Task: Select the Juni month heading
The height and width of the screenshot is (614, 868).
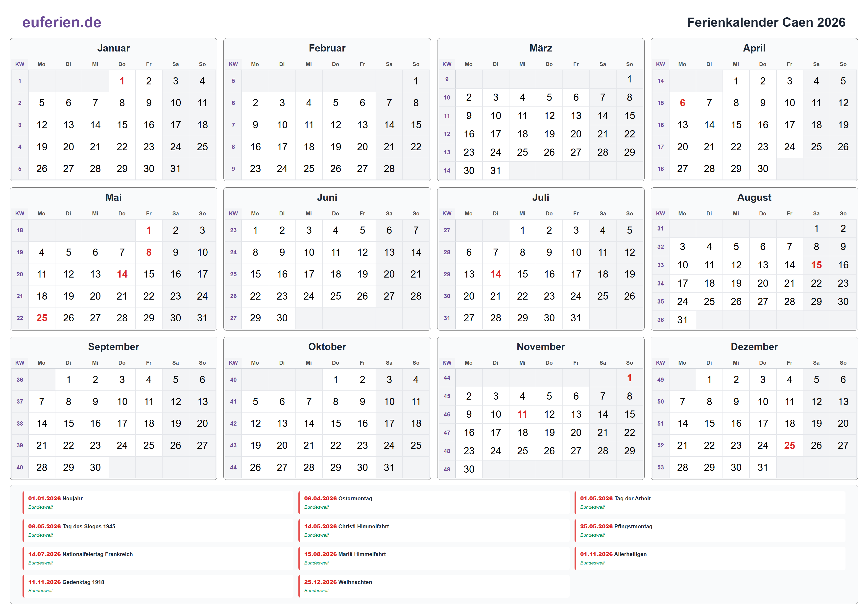Action: [327, 198]
